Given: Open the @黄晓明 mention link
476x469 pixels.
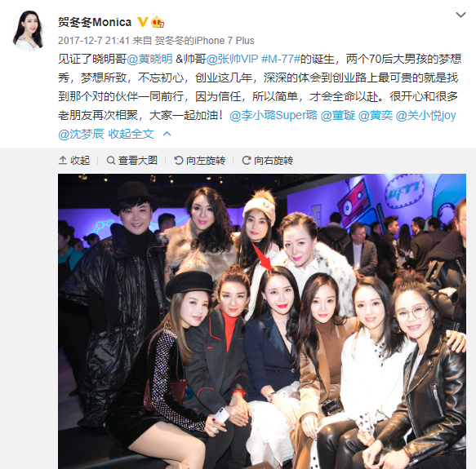Looking at the screenshot, I should (x=149, y=59).
